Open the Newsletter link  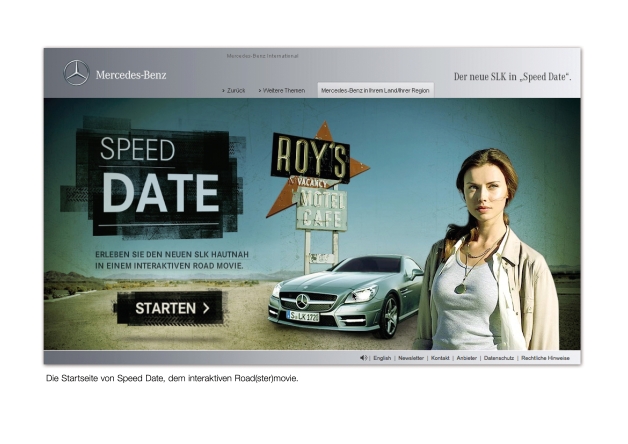click(x=410, y=357)
